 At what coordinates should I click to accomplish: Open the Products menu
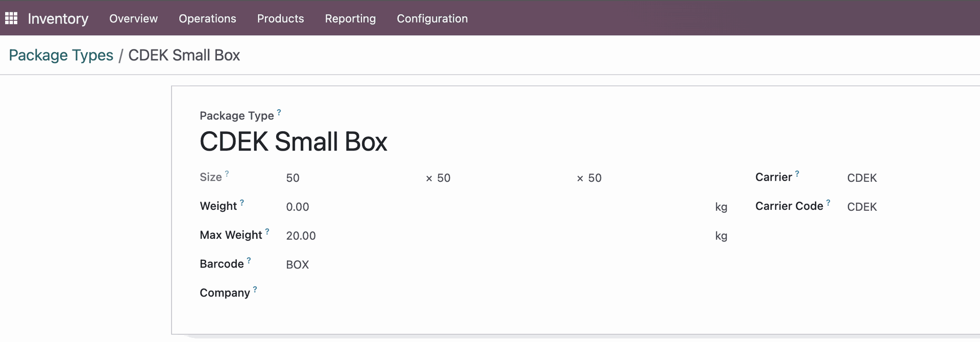pos(280,18)
